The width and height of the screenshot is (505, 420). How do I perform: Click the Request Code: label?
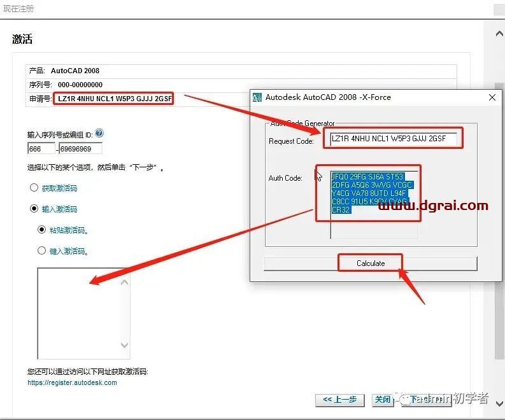coord(291,141)
